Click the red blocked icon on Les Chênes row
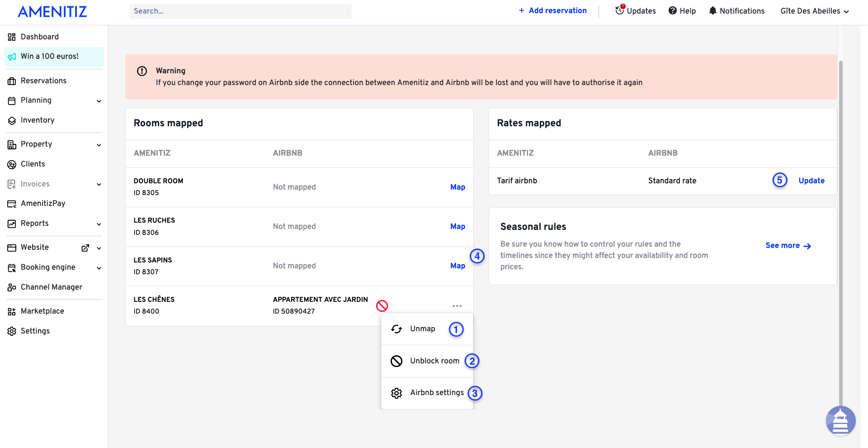The width and height of the screenshot is (868, 448). 382,306
